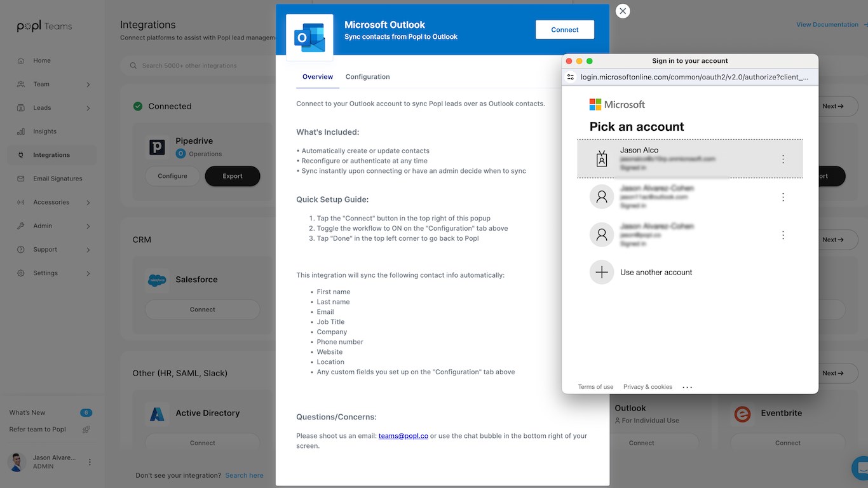The width and height of the screenshot is (868, 488).
Task: Click the Eventbrite logo icon
Action: click(x=742, y=414)
